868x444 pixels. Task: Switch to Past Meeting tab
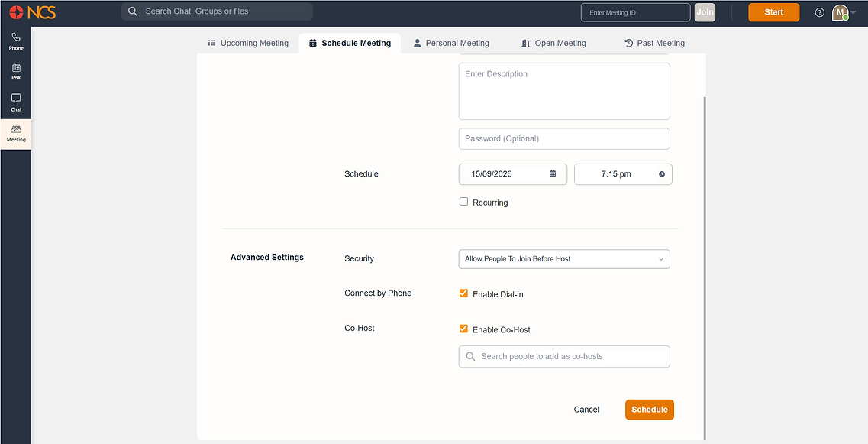654,44
